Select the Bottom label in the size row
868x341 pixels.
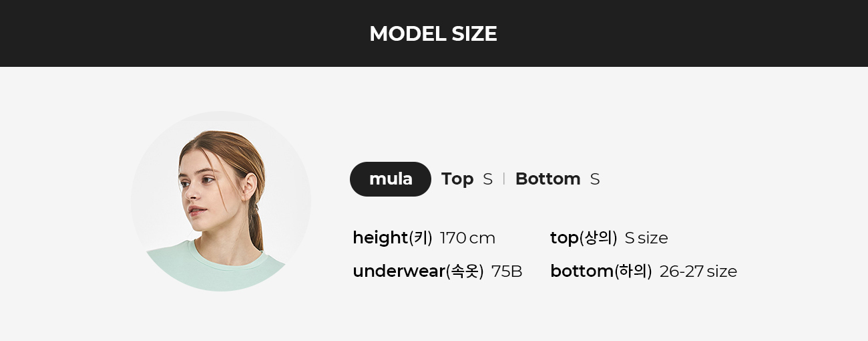pyautogui.click(x=548, y=179)
